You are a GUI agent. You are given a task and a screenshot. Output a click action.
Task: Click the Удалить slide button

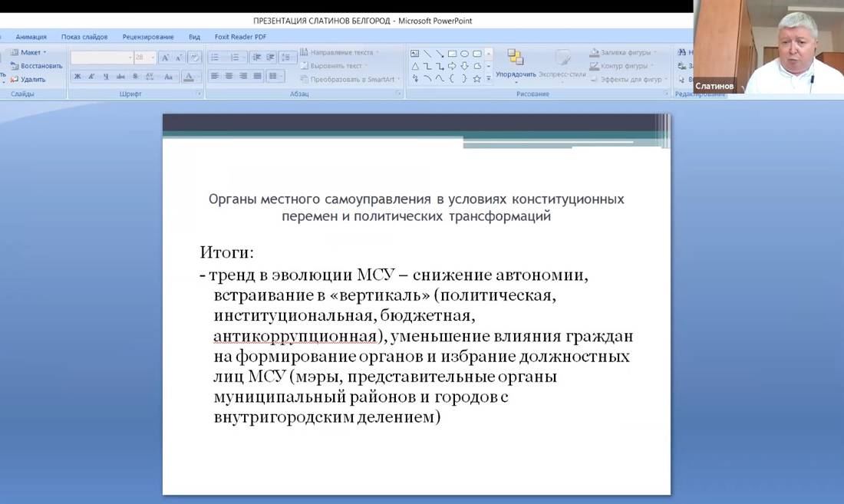pyautogui.click(x=32, y=79)
